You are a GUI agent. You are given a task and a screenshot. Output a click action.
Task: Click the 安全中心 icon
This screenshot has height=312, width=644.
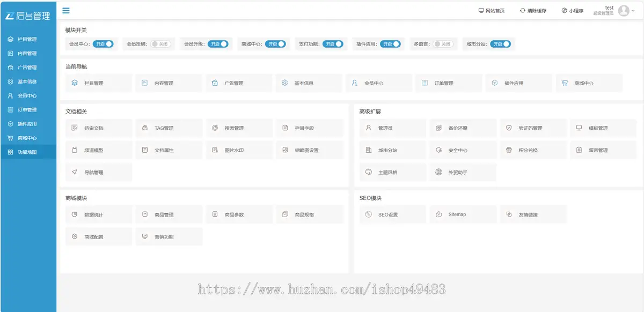pyautogui.click(x=438, y=150)
